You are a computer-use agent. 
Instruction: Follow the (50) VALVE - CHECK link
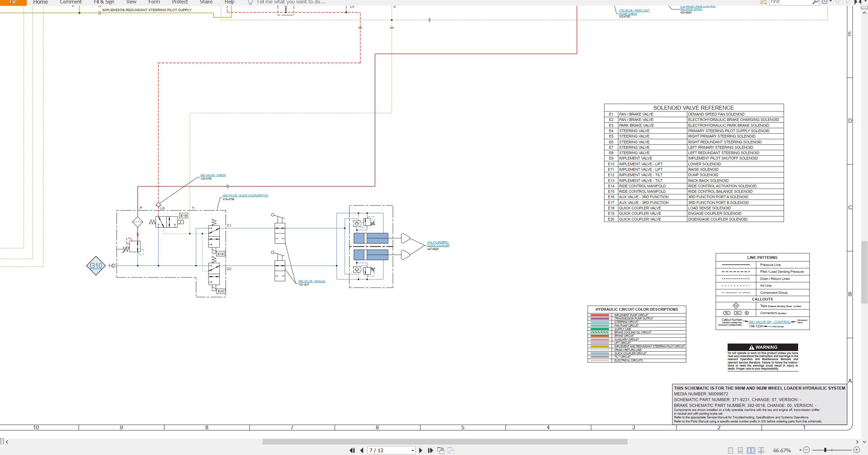click(x=213, y=175)
